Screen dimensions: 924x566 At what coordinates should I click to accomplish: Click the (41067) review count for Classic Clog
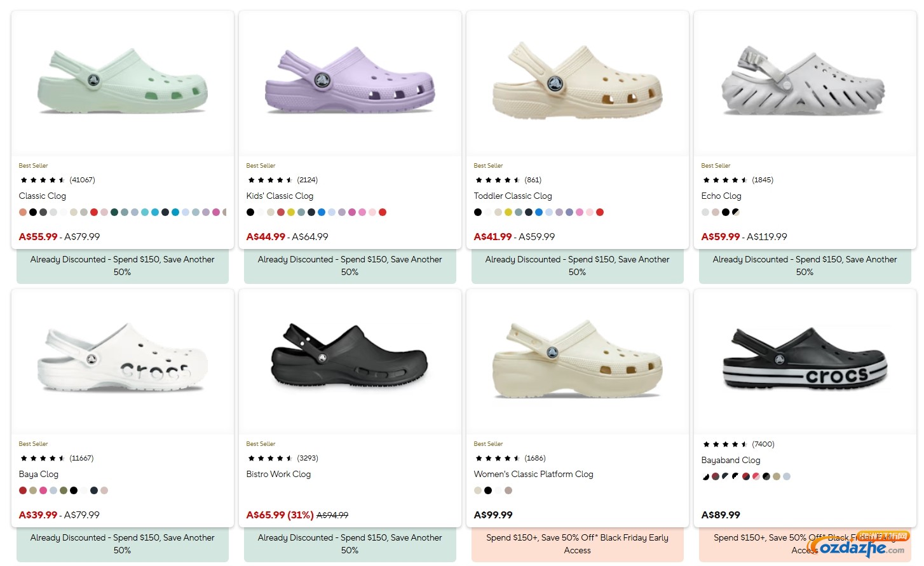[x=83, y=180]
